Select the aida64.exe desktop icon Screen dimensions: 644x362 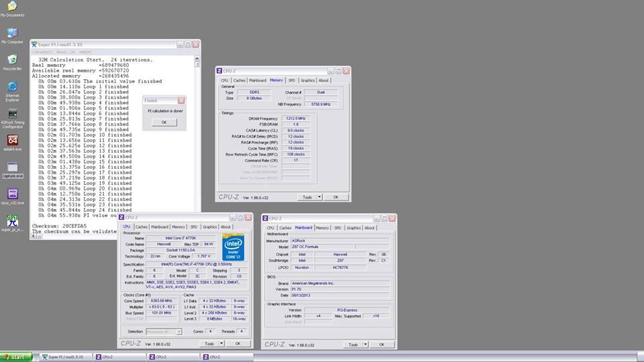coord(12,142)
